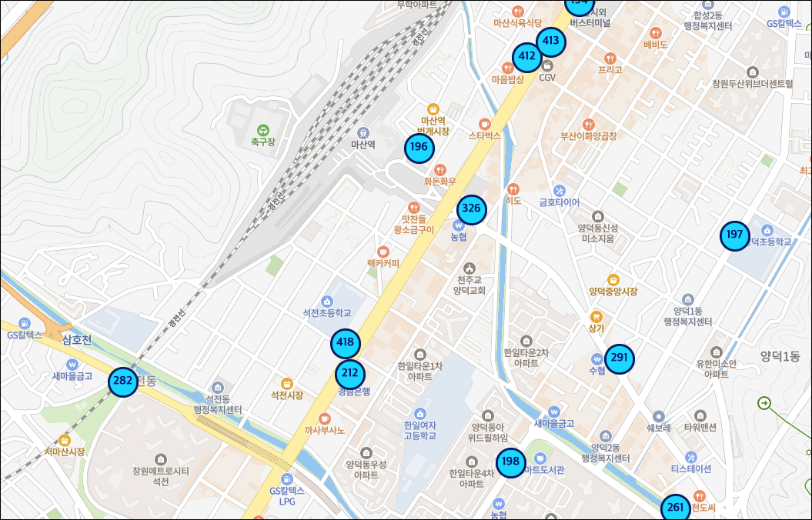Select the blue marker labeled 326
The image size is (812, 520).
click(x=472, y=209)
